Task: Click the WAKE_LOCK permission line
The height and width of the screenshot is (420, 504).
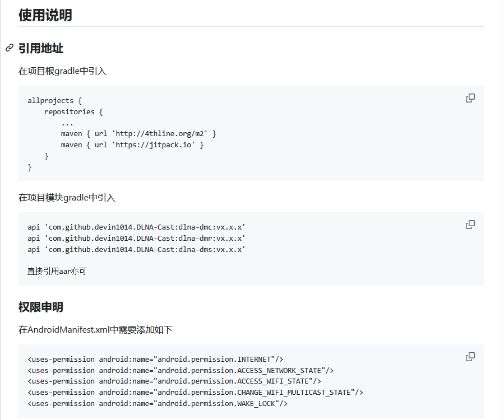Action: coord(157,403)
